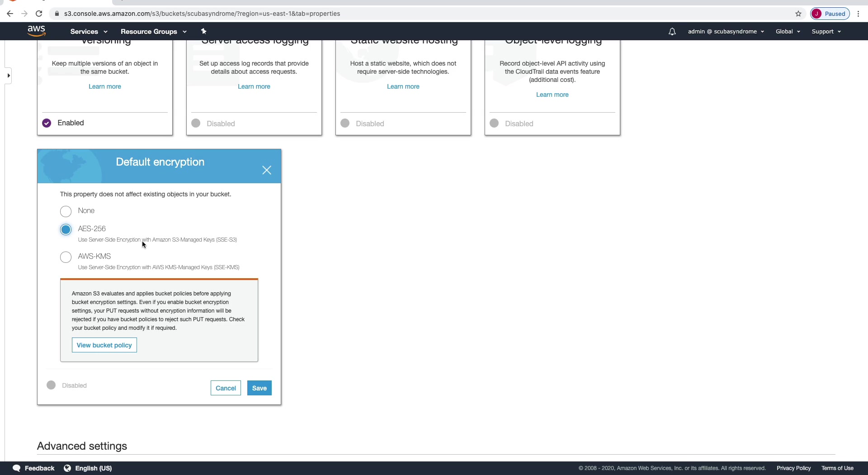The width and height of the screenshot is (868, 475).
Task: Open Learn more under Server access logging
Action: pyautogui.click(x=254, y=86)
